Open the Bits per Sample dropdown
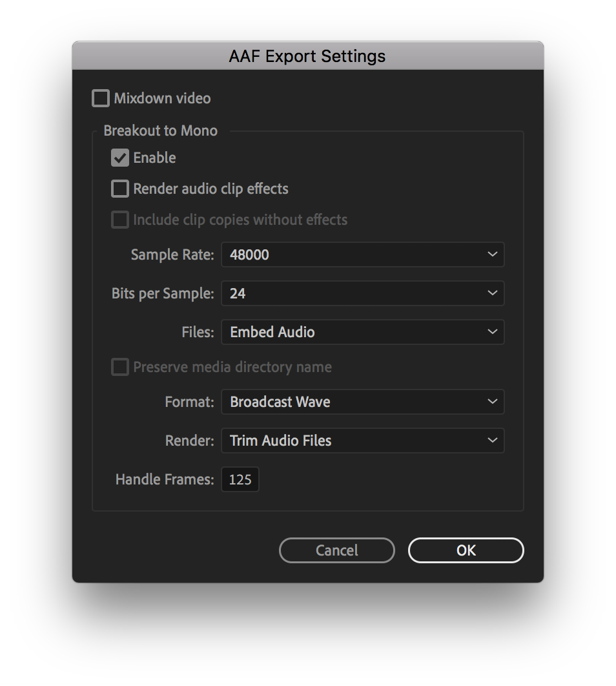 [x=362, y=293]
